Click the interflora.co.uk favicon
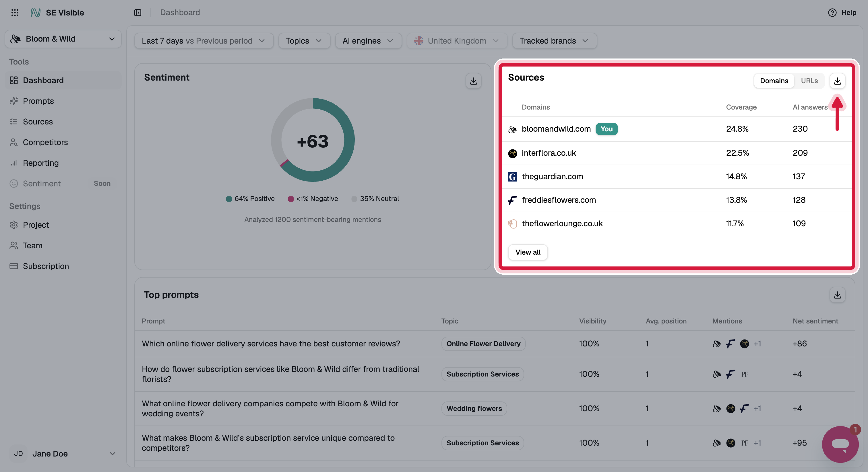 coord(513,153)
